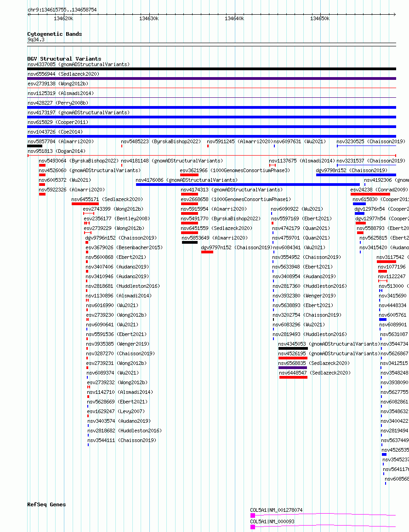Click red bar under nsv6455171

(x=85, y=204)
